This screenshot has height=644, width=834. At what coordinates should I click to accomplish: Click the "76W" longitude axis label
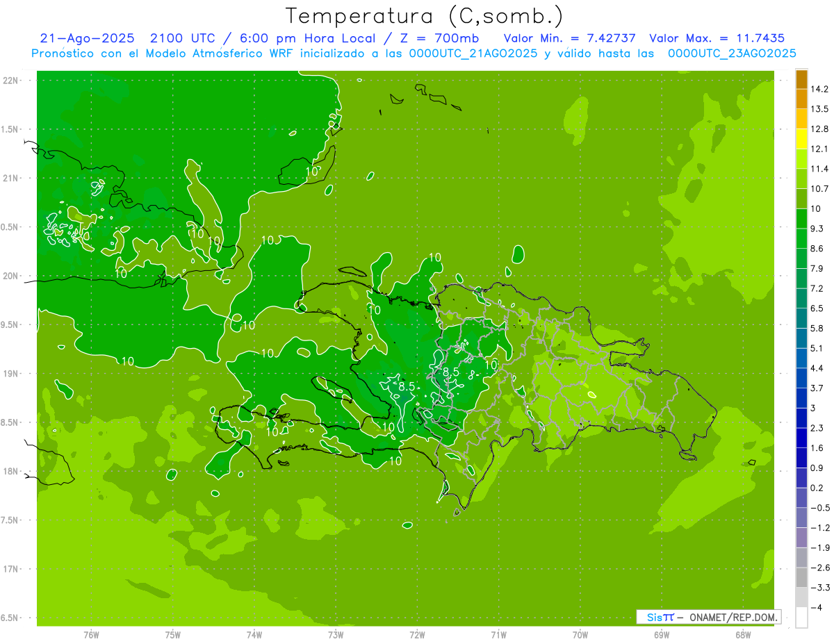point(91,634)
